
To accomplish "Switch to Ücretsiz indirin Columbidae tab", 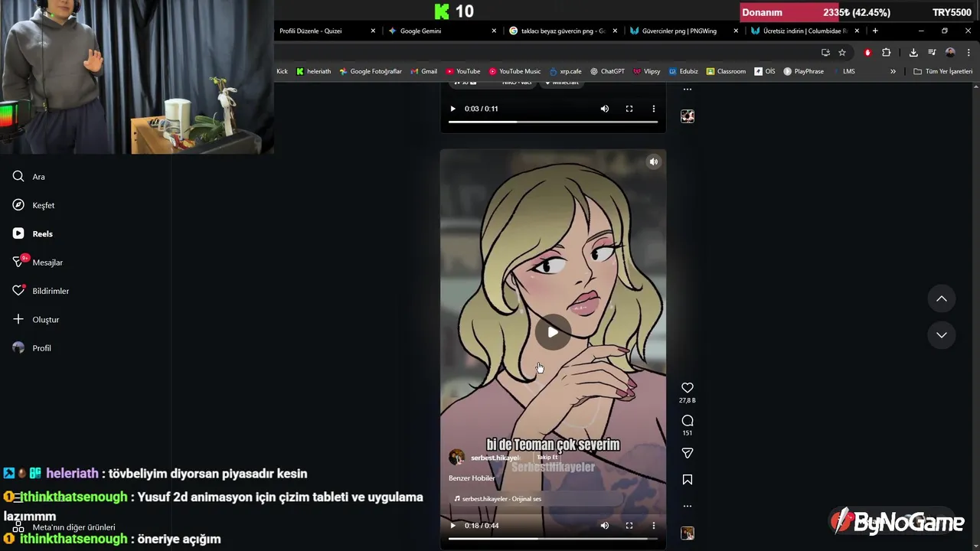I will (805, 31).
